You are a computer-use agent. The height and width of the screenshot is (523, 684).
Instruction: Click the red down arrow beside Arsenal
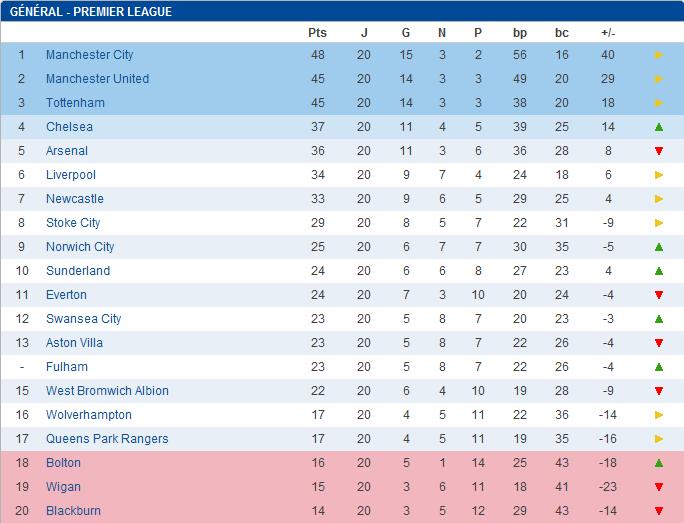659,151
